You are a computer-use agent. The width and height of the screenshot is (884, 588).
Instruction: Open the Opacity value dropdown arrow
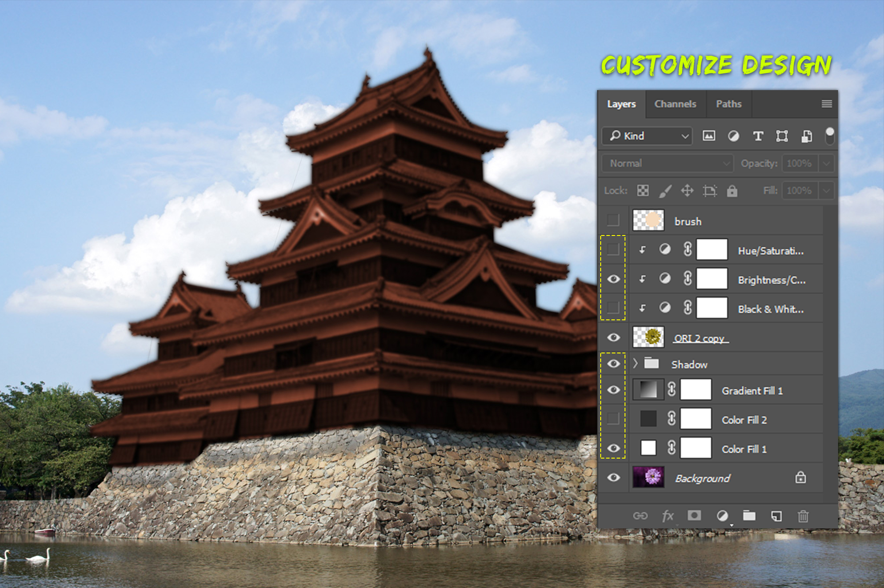coord(826,163)
